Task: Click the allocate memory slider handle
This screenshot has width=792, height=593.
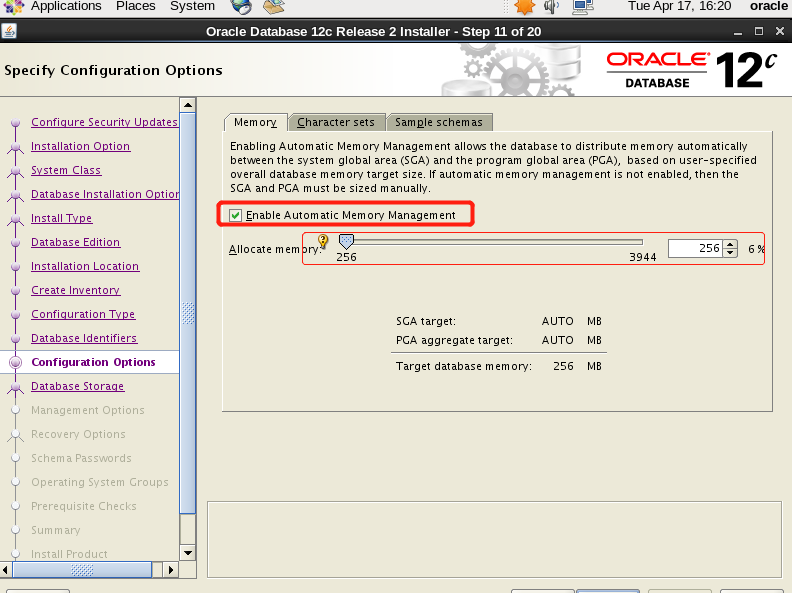Action: [x=346, y=241]
